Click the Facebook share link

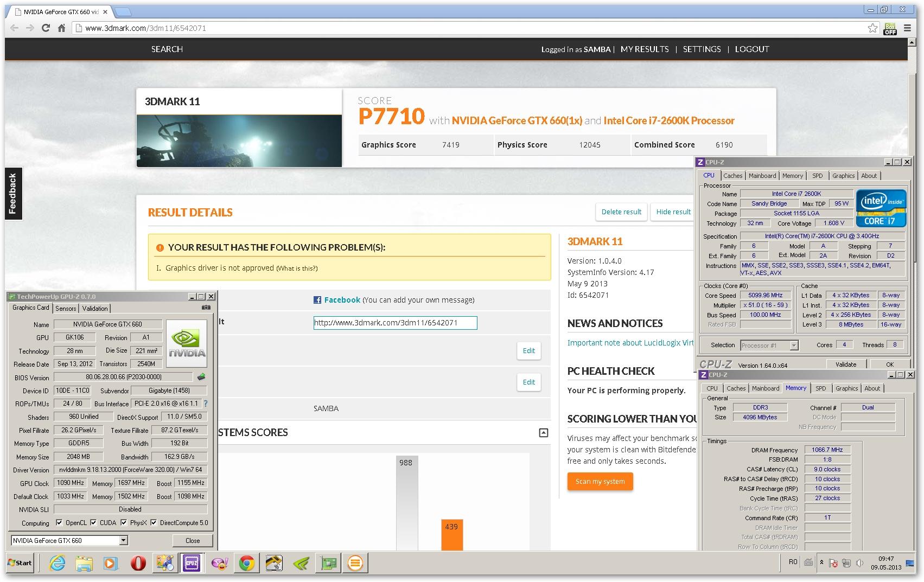coord(342,300)
